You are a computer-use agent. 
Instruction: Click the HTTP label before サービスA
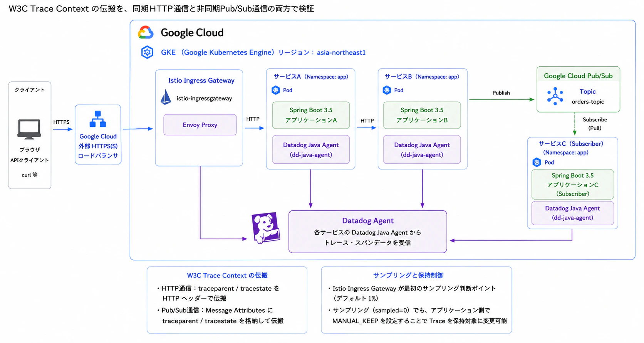253,119
